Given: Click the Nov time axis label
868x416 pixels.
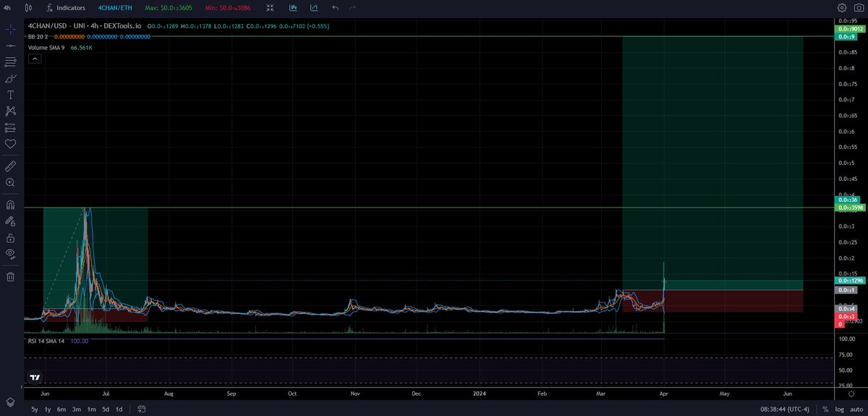Looking at the screenshot, I should click(x=355, y=394).
